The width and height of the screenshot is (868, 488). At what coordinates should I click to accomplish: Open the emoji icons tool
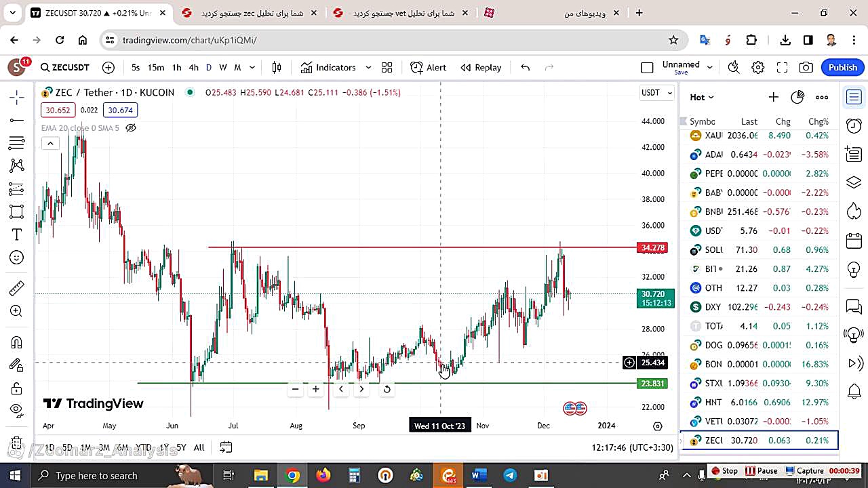pyautogui.click(x=17, y=258)
